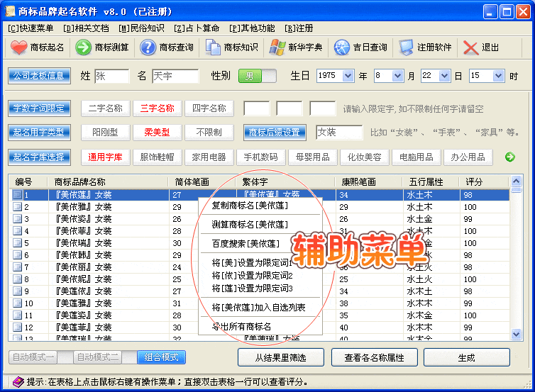Select the 办公用品 library
This screenshot has width=535, height=392.
468,157
